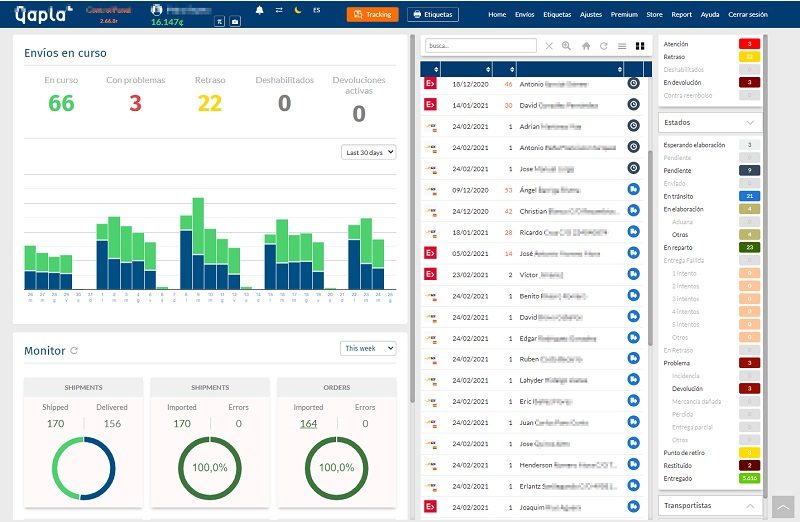Click the green 66 En curso count
This screenshot has height=522, width=800.
[61, 103]
